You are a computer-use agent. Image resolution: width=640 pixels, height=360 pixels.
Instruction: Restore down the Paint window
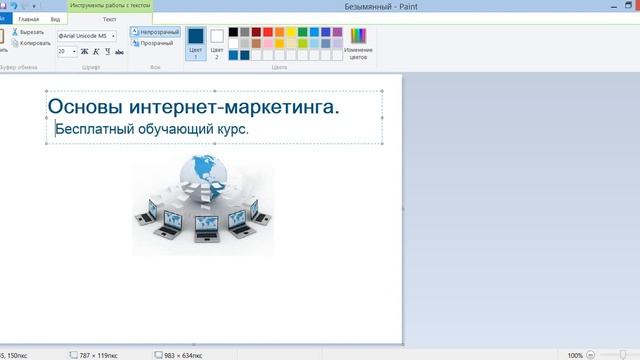(629, 5)
